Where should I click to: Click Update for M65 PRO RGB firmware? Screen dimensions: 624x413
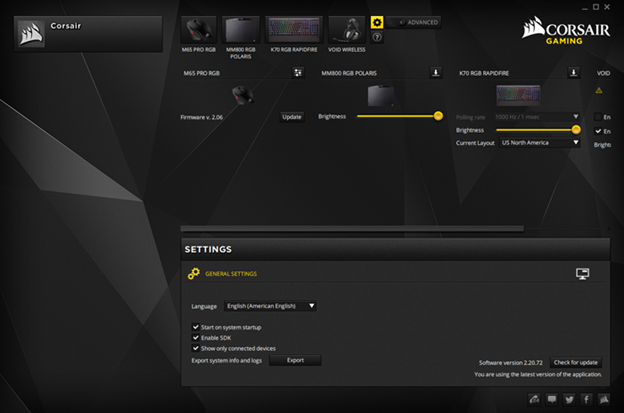tap(292, 117)
